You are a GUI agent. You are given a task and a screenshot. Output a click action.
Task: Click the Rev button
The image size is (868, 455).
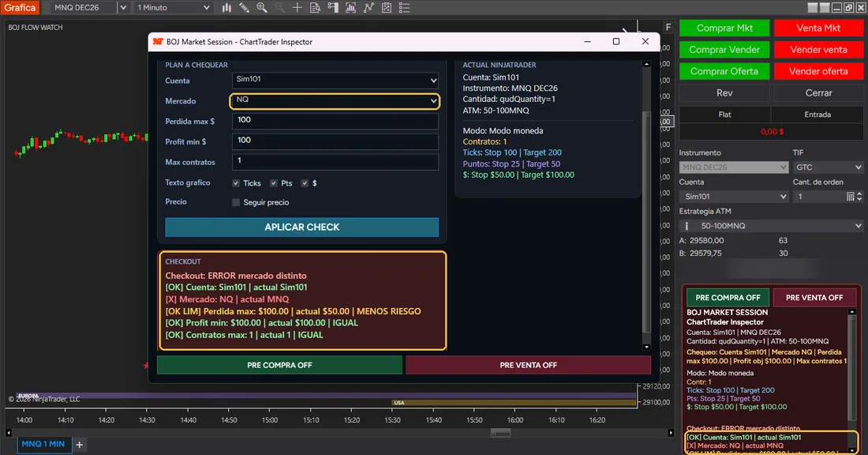724,92
